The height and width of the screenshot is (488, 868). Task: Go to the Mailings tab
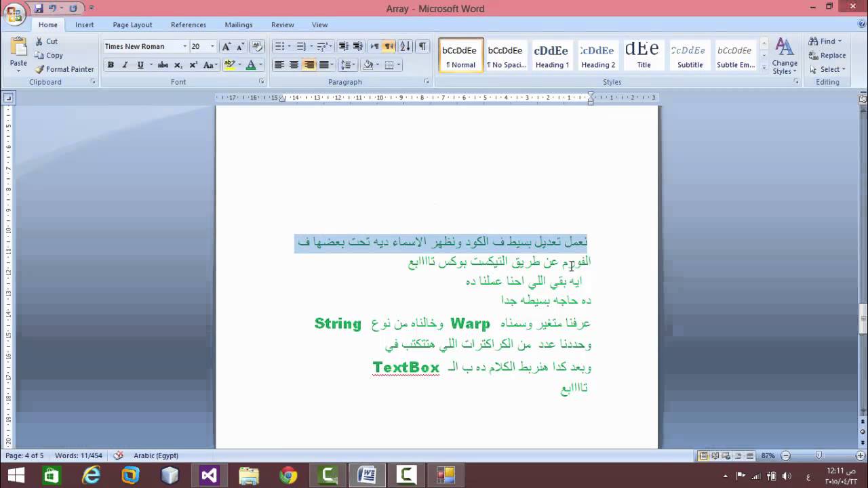coord(239,24)
